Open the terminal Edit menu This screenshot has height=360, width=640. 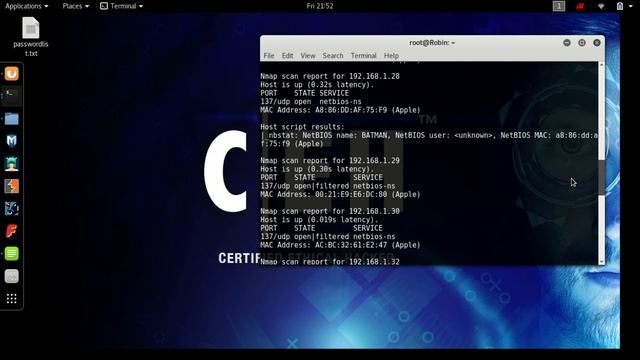pos(287,56)
